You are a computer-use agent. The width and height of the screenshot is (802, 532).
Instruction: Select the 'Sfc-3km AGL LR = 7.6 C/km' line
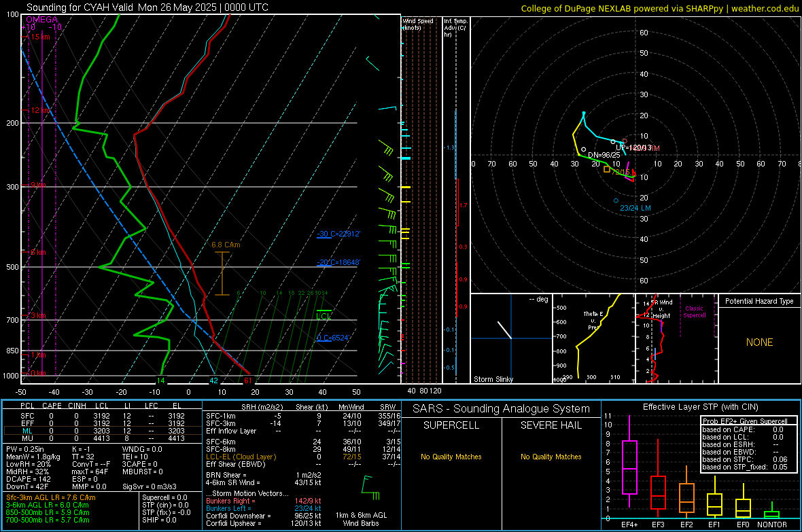point(51,497)
